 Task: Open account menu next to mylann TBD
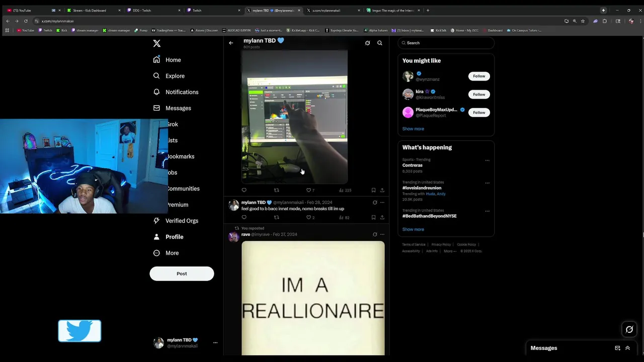(215, 343)
